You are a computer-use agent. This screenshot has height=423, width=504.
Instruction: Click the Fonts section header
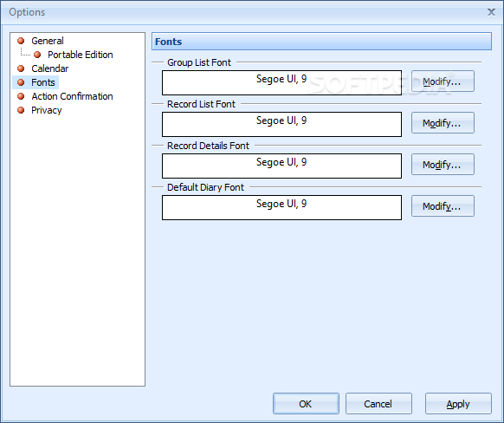(321, 42)
